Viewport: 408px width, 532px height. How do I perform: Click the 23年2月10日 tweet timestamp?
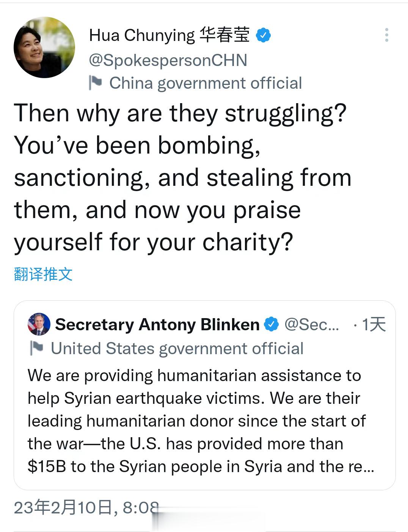[x=85, y=507]
